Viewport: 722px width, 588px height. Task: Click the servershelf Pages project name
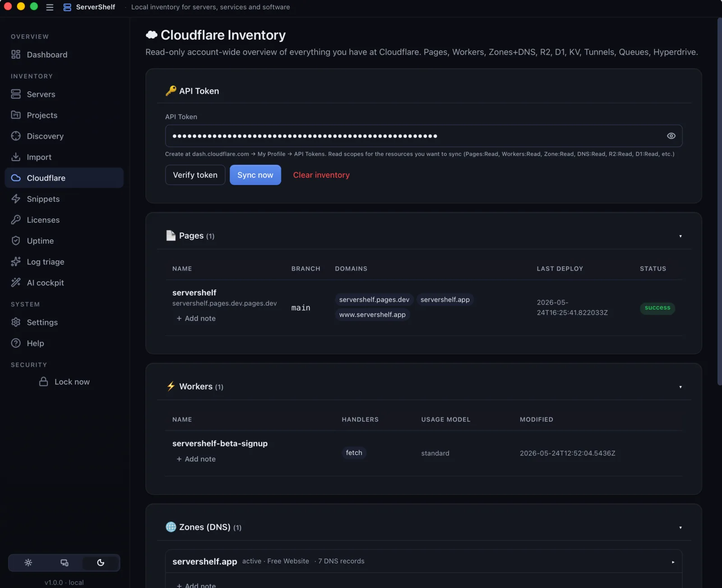pos(194,292)
